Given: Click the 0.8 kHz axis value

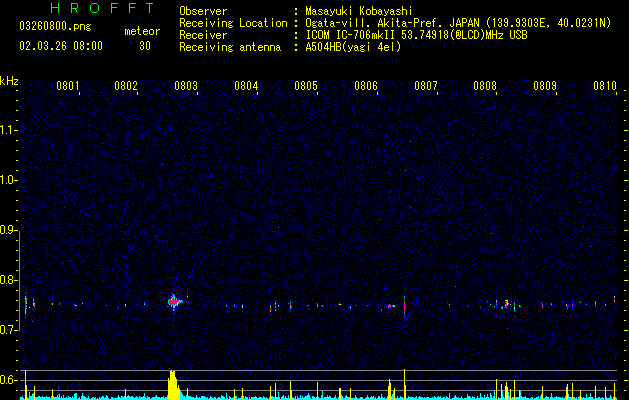Looking at the screenshot, I should click(x=8, y=280).
